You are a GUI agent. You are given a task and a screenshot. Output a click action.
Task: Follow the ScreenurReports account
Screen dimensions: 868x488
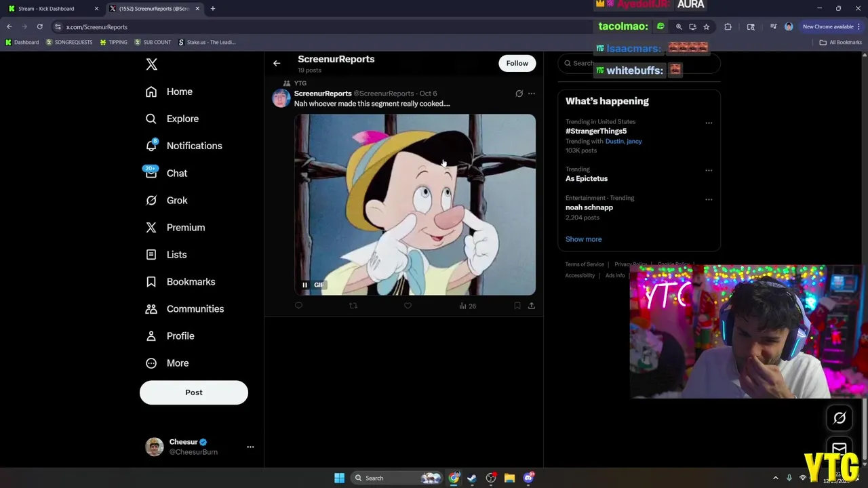point(517,63)
